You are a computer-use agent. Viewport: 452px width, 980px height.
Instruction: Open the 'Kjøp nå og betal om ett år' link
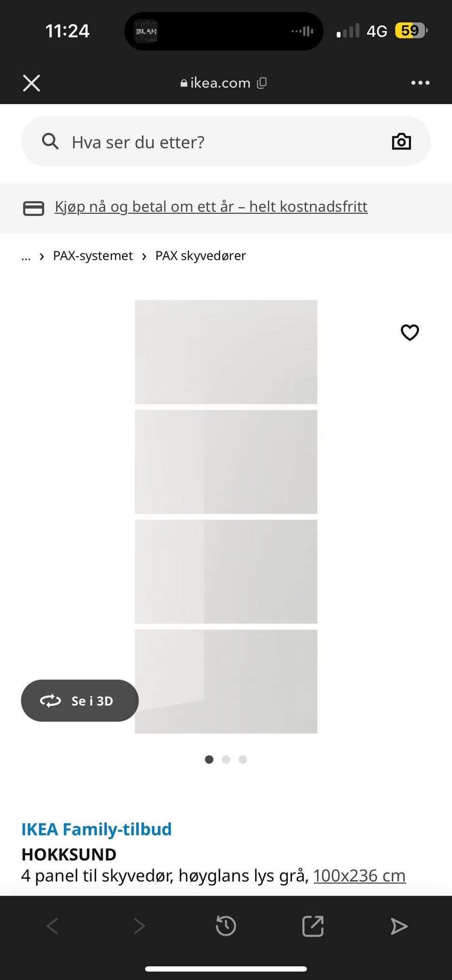[211, 206]
